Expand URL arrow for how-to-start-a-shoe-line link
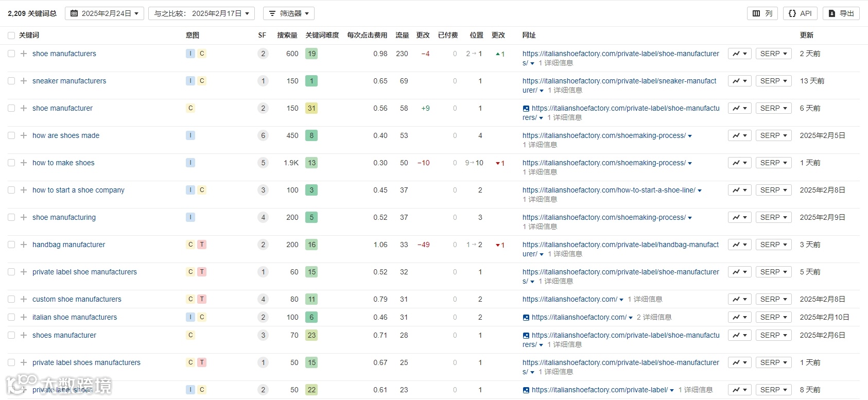 pyautogui.click(x=700, y=190)
